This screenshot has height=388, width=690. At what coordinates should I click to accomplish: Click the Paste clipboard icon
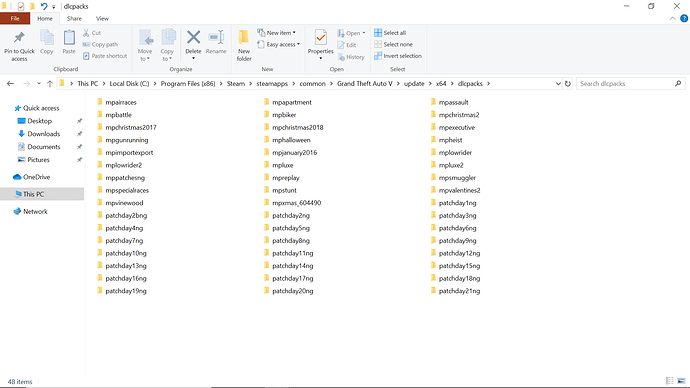point(69,38)
